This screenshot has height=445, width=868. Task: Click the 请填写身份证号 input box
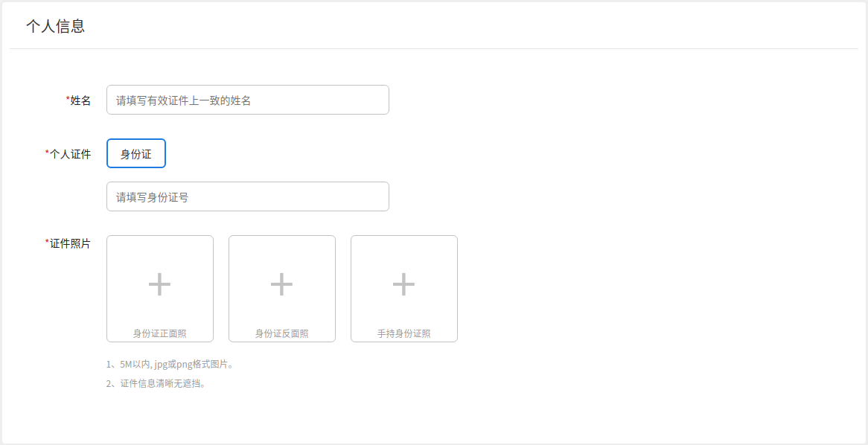247,196
